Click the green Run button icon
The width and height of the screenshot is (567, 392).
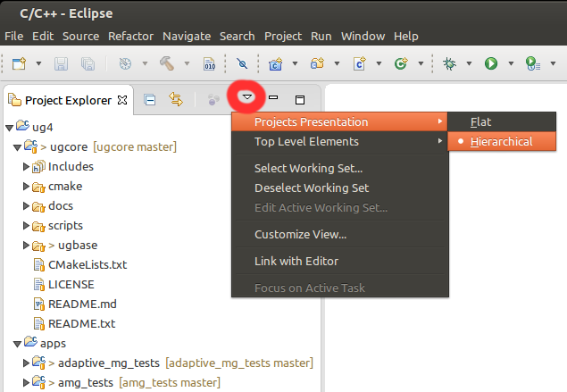[491, 63]
